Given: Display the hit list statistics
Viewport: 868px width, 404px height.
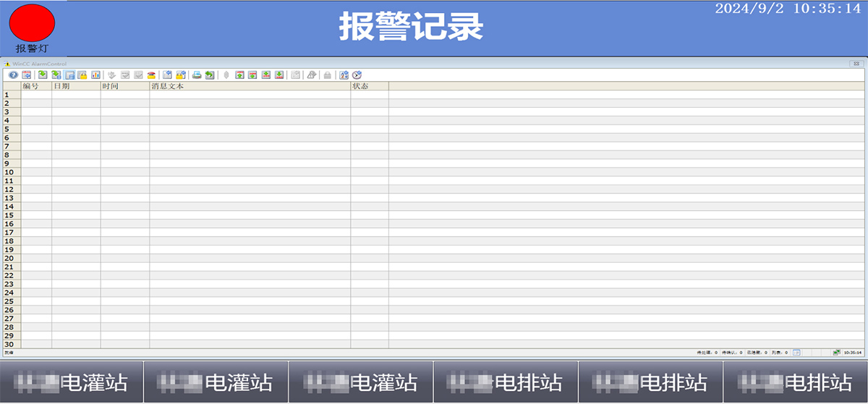Looking at the screenshot, I should [x=95, y=75].
